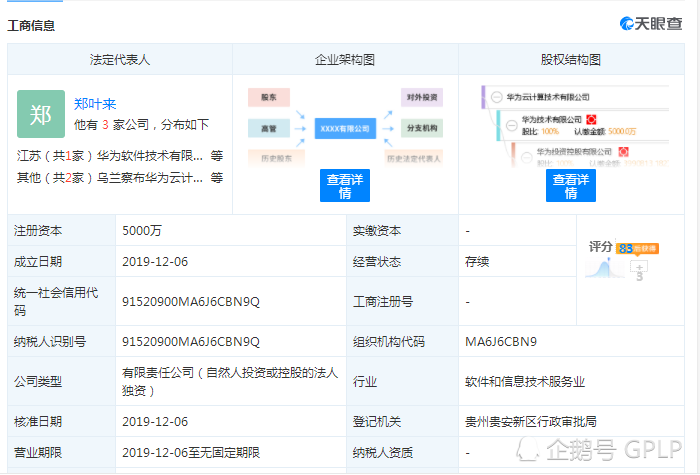The height and width of the screenshot is (475, 700).
Task: Click the 存续 business status value
Action: pyautogui.click(x=477, y=262)
